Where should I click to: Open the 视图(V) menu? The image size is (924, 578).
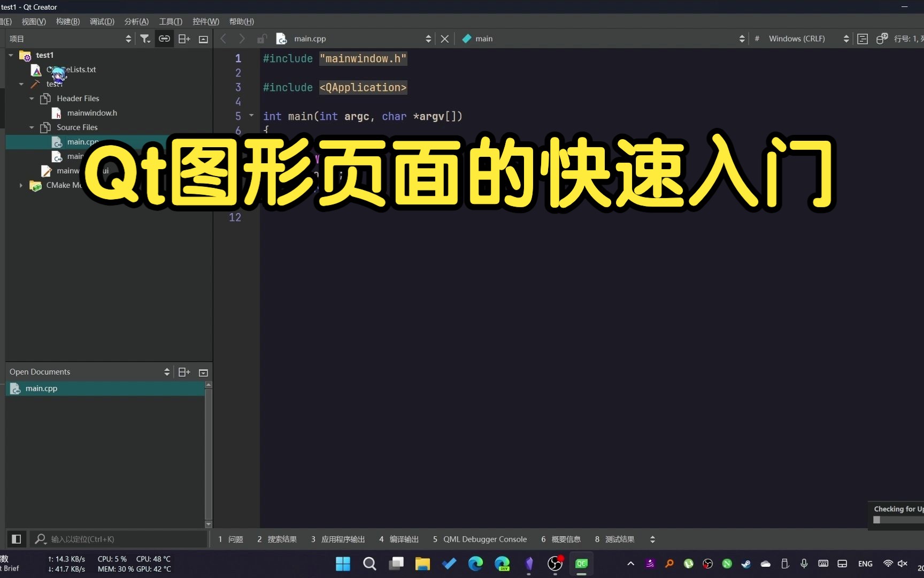pyautogui.click(x=34, y=21)
